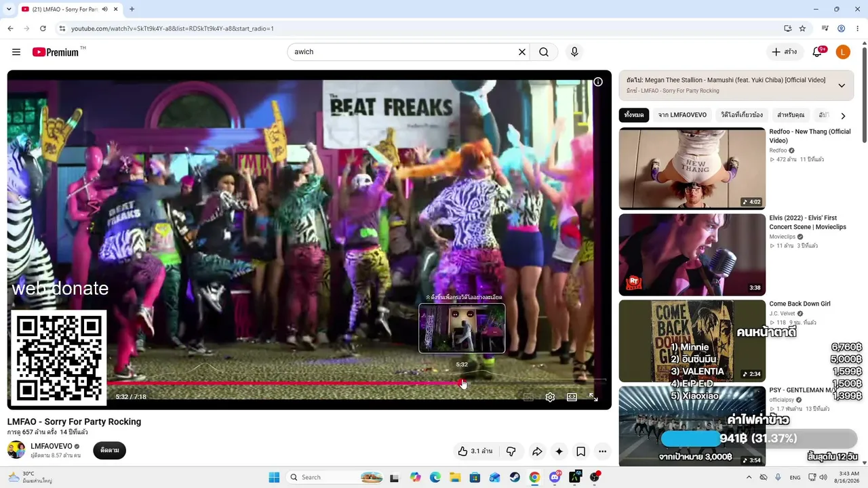Image resolution: width=868 pixels, height=488 pixels.
Task: Open the account avatar menu
Action: point(843,52)
